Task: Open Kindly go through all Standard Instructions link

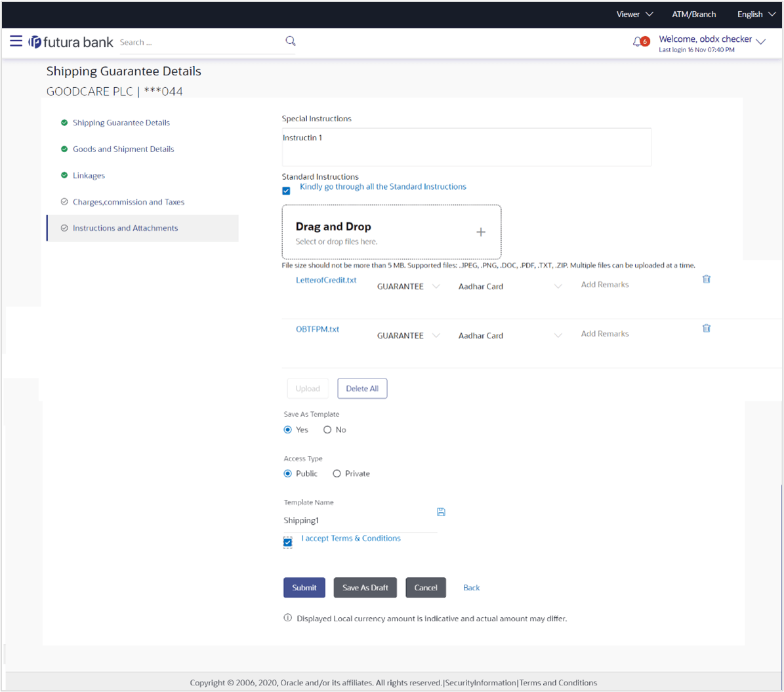Action: click(383, 186)
